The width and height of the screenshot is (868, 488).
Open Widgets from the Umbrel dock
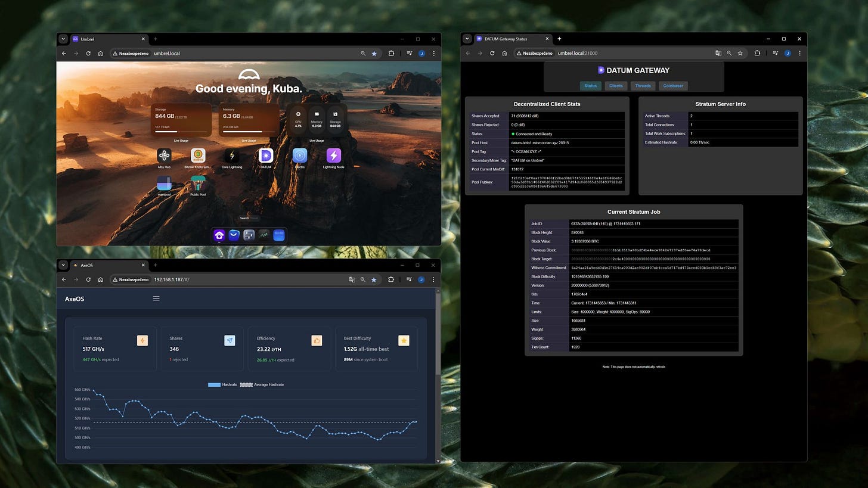click(278, 235)
